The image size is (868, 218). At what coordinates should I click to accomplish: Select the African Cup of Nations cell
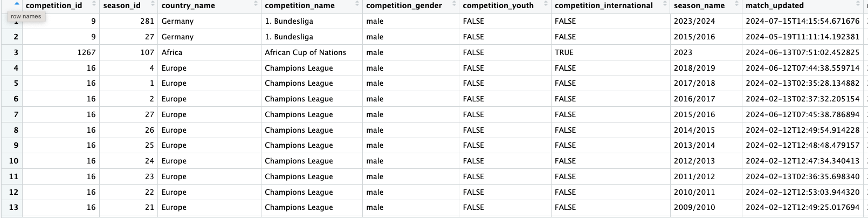[x=305, y=52]
